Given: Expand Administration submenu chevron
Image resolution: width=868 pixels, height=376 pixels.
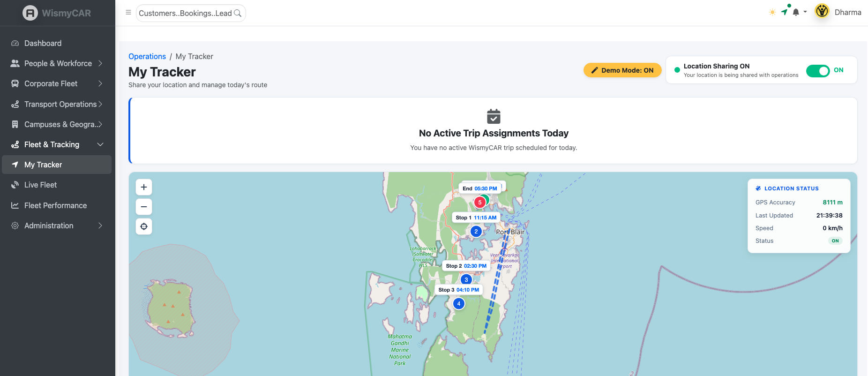Looking at the screenshot, I should pos(100,226).
